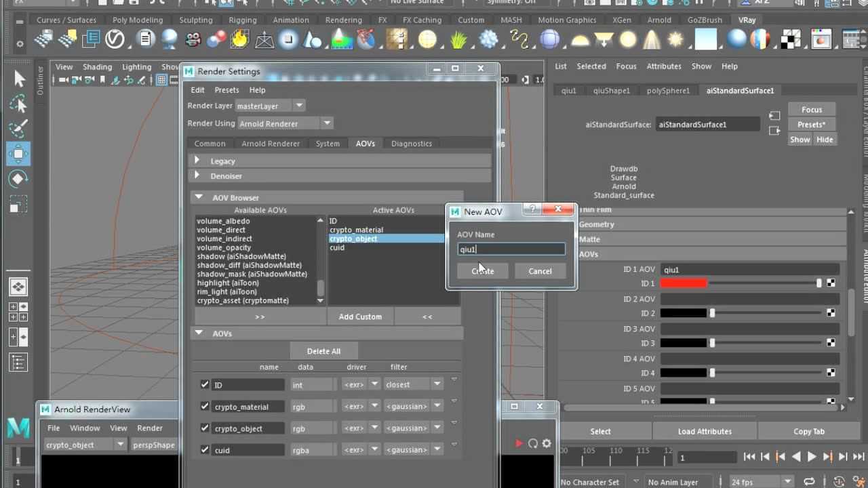Select the arrow Select tool
This screenshot has width=868, height=488.
point(19,79)
